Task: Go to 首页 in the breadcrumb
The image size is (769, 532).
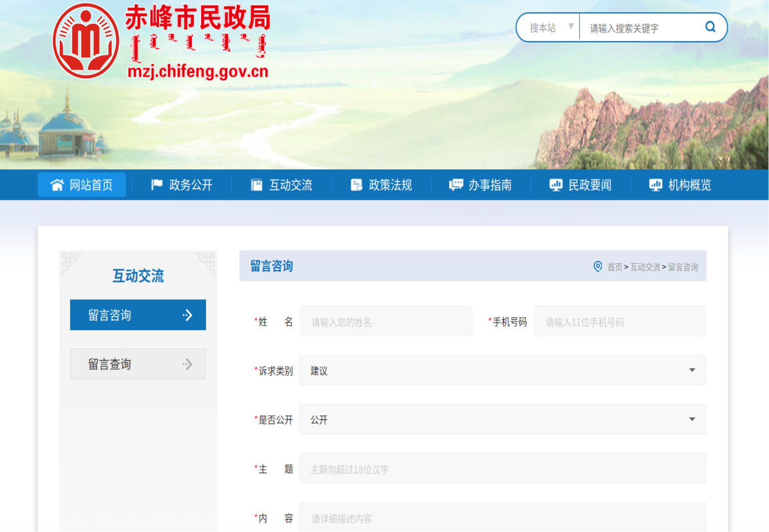Action: pos(615,267)
